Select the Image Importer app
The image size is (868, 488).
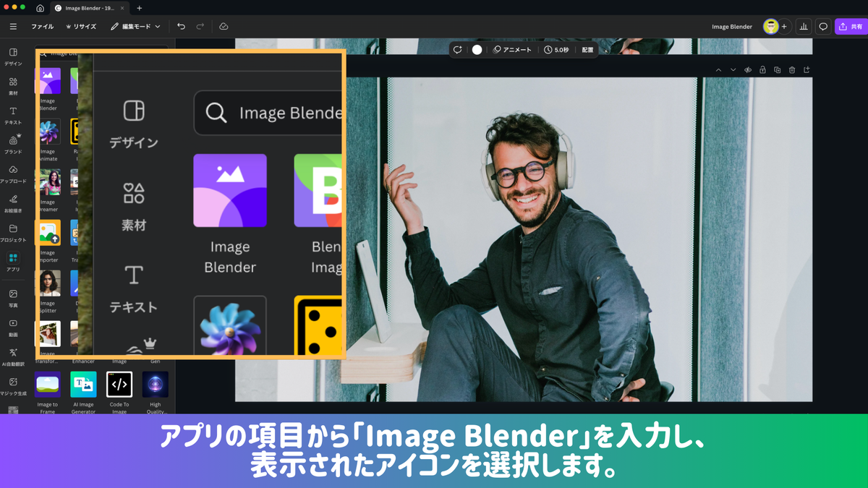pyautogui.click(x=48, y=232)
